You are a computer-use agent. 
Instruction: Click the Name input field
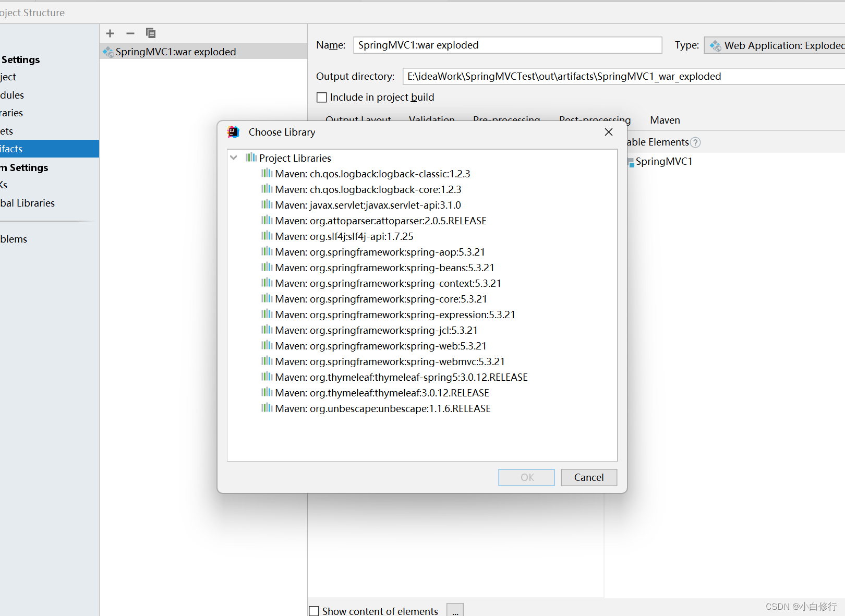[508, 45]
